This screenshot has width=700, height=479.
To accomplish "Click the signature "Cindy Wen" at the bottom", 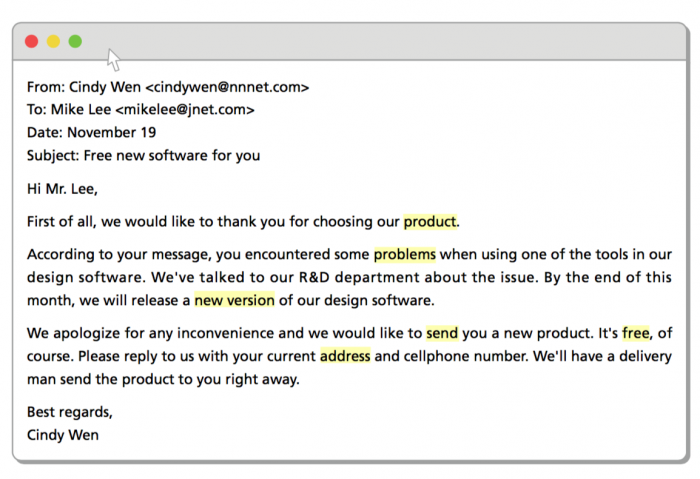I will (x=63, y=435).
